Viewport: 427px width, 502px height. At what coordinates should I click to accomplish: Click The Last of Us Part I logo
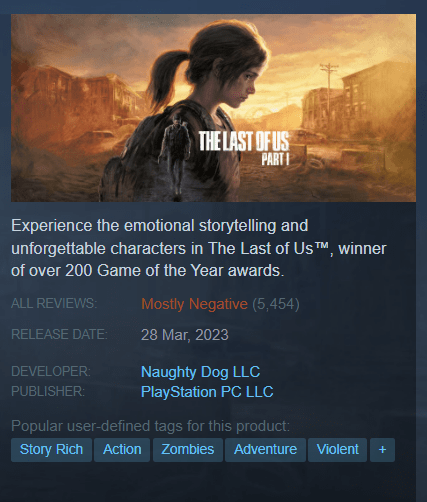244,148
